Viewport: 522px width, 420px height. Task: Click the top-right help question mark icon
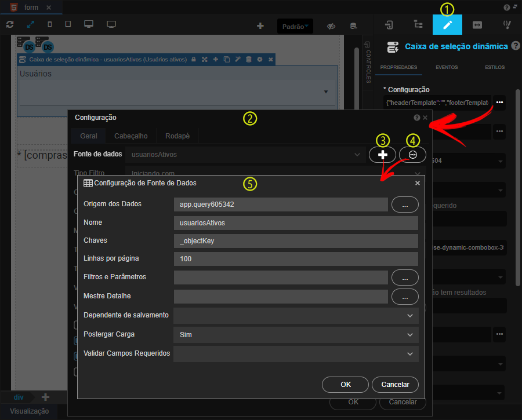tap(507, 8)
